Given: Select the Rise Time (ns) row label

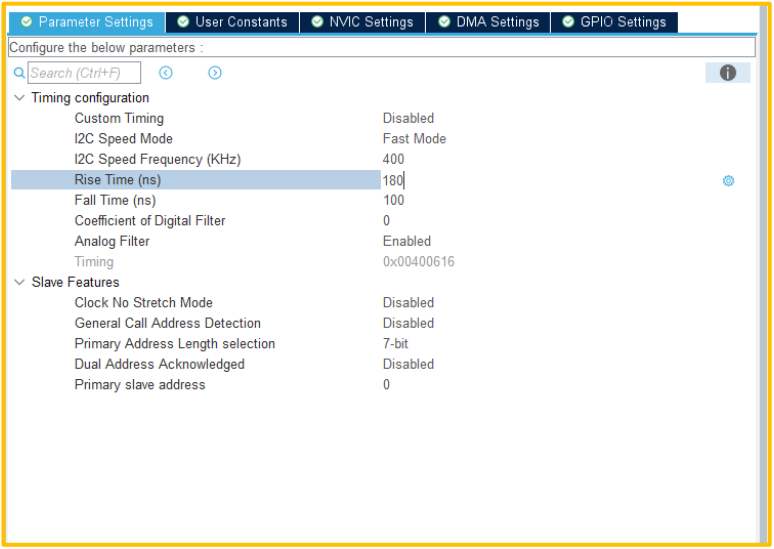Looking at the screenshot, I should [117, 180].
